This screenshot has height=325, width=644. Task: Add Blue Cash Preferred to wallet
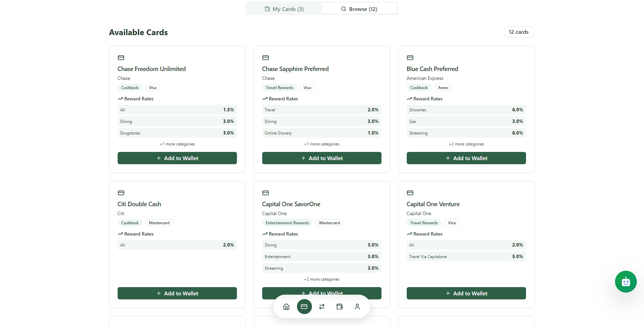click(x=466, y=158)
